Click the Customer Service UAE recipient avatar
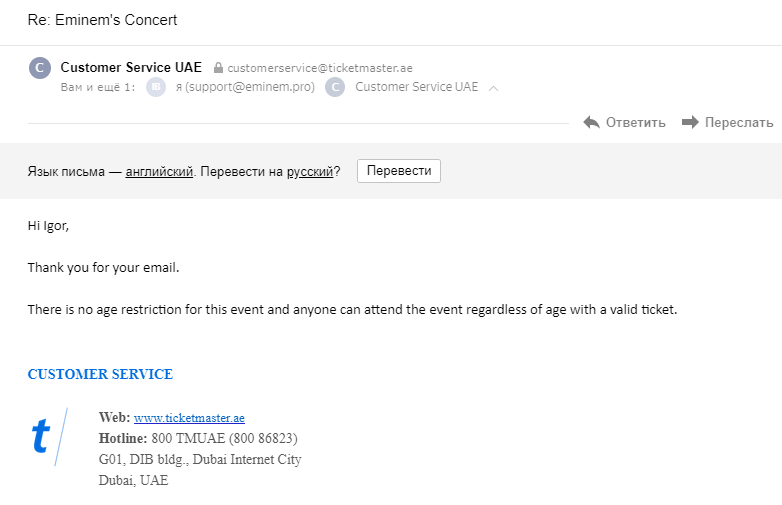This screenshot has width=782, height=505. click(x=335, y=87)
